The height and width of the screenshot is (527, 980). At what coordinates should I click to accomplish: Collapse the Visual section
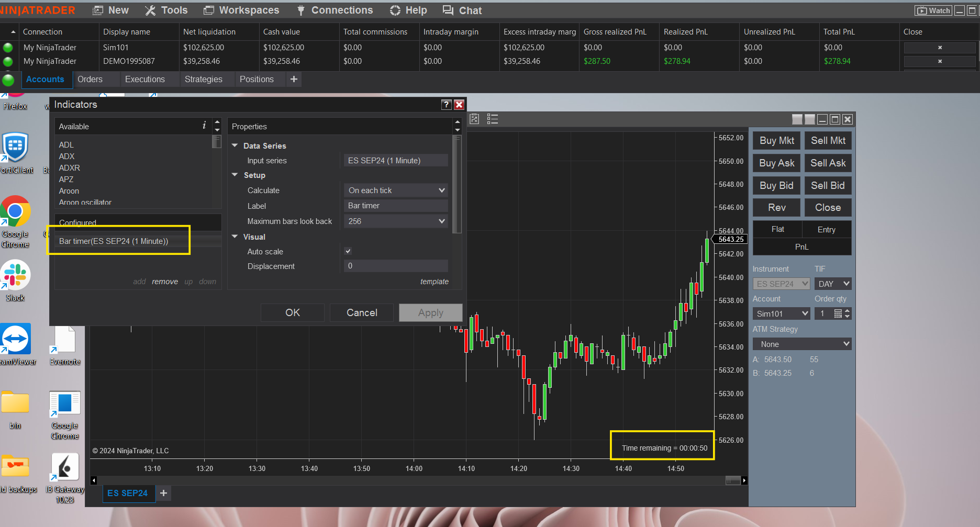point(235,237)
